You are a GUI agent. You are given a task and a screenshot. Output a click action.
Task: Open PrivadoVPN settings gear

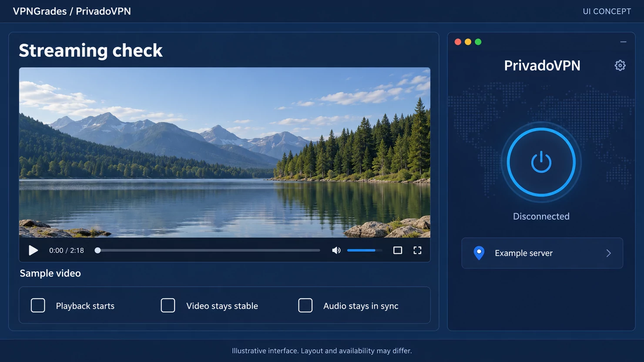point(620,65)
